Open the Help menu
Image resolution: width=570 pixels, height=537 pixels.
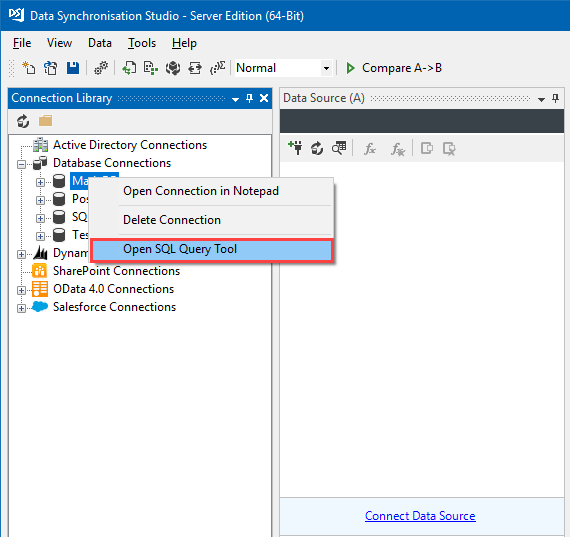click(184, 43)
